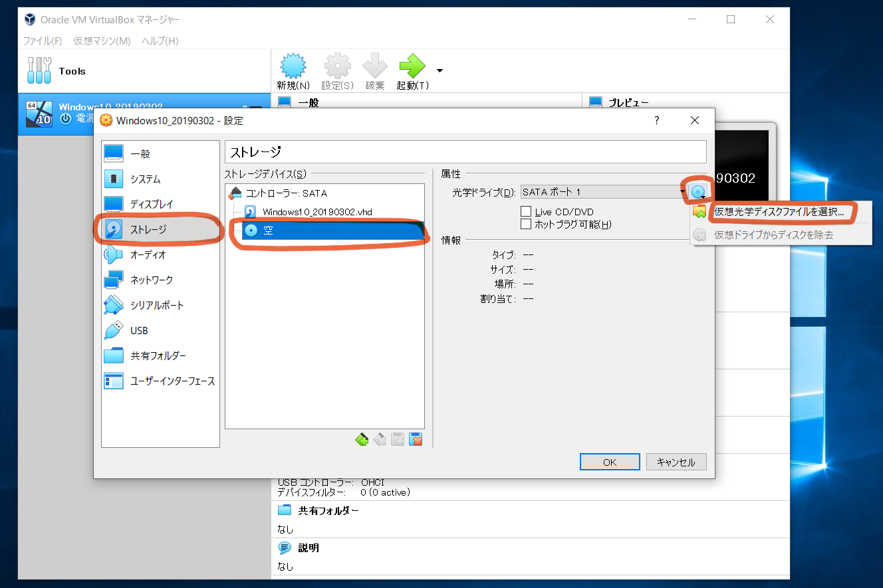Click the greyed remove attachment icon
The height and width of the screenshot is (588, 883).
380,439
